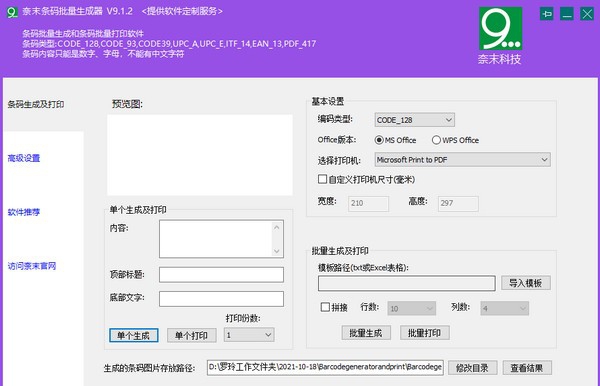Click 导入模板 to import template

click(x=526, y=283)
